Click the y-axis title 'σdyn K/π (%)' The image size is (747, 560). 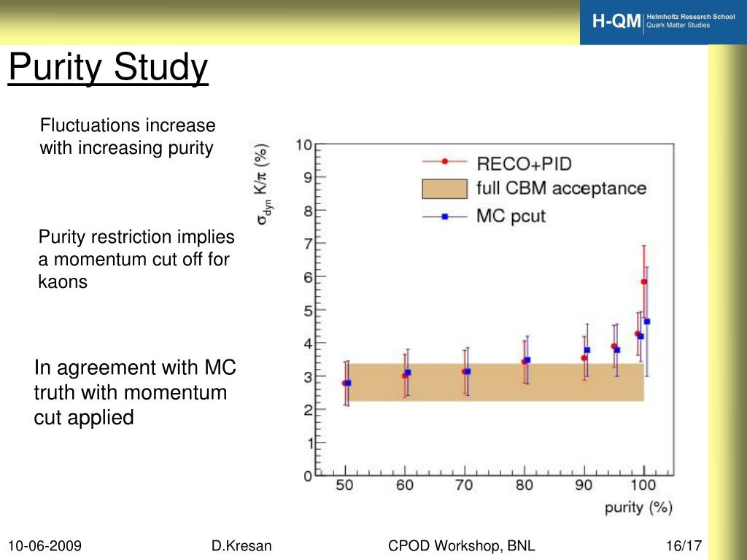pos(263,184)
